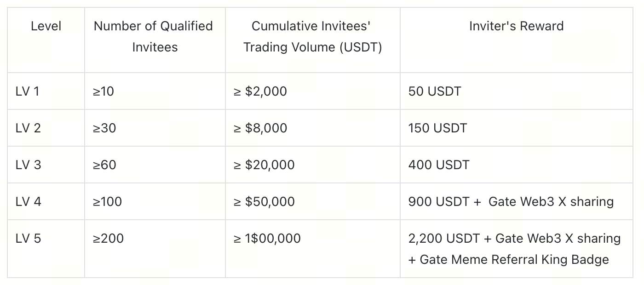Select the LV 1 level cell
This screenshot has width=644, height=285.
tap(28, 91)
